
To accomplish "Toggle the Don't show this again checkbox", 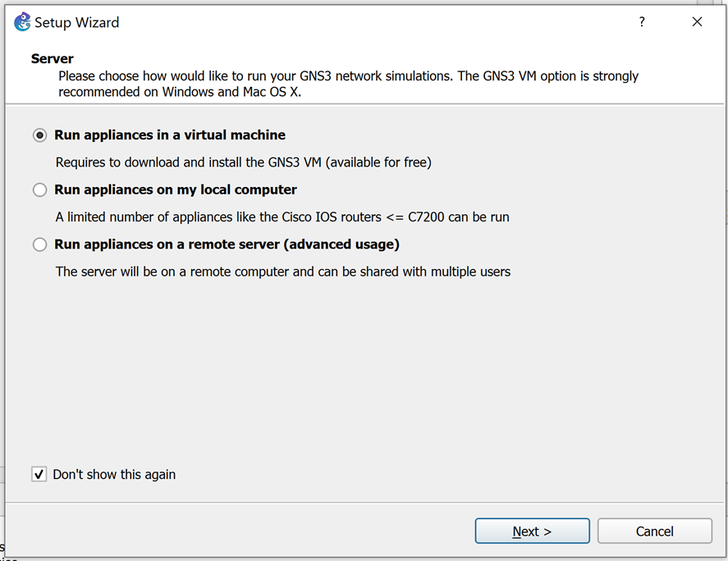I will coord(39,474).
